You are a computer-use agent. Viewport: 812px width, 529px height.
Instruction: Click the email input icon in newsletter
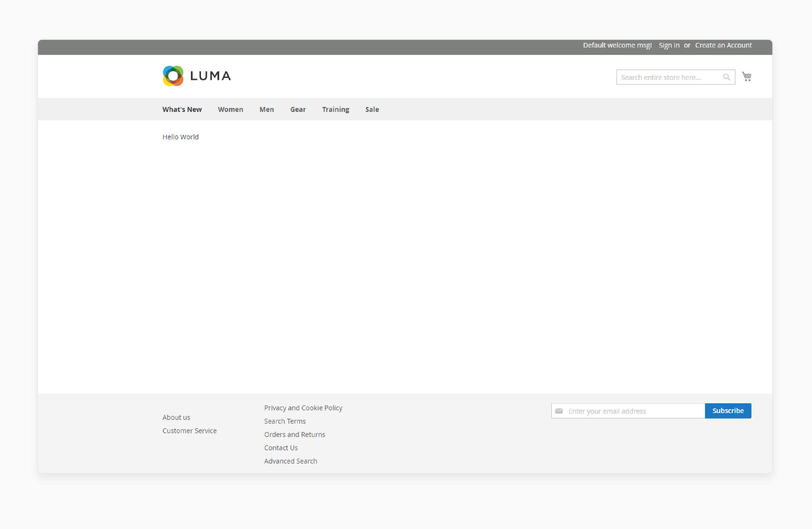[559, 411]
